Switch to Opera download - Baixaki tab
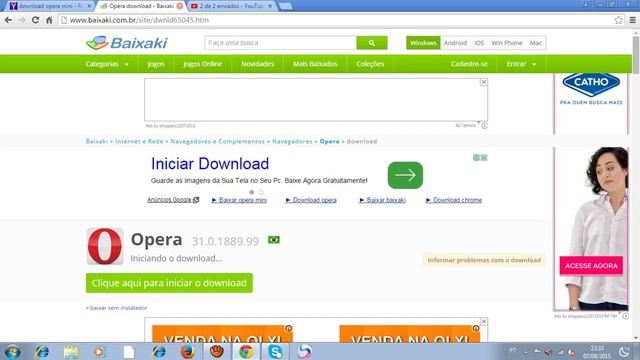 point(141,6)
